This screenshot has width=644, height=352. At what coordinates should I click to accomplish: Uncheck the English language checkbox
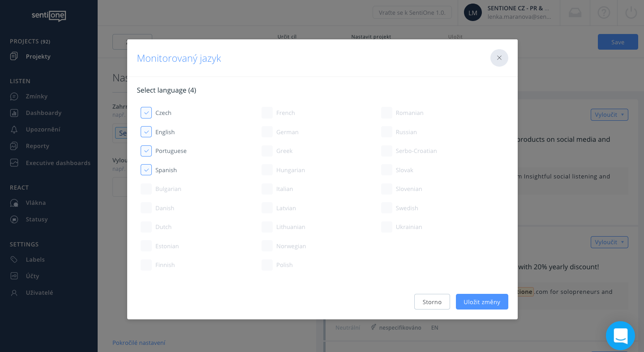point(146,132)
